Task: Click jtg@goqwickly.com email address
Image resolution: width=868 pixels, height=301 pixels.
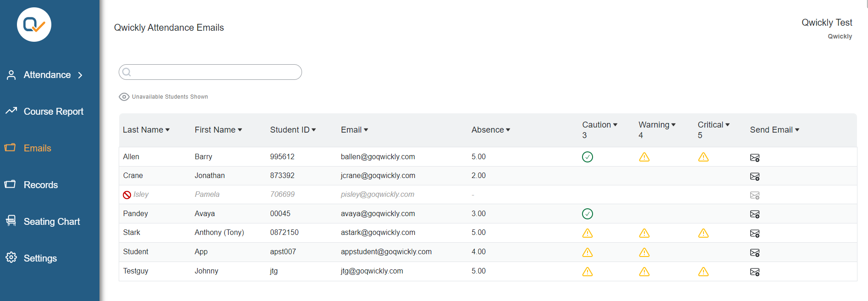Action: [x=372, y=271]
